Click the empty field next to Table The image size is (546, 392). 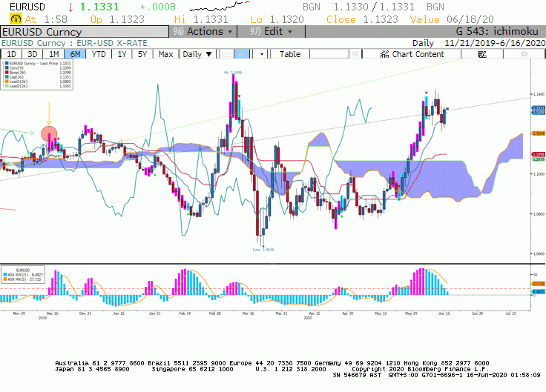[x=329, y=54]
